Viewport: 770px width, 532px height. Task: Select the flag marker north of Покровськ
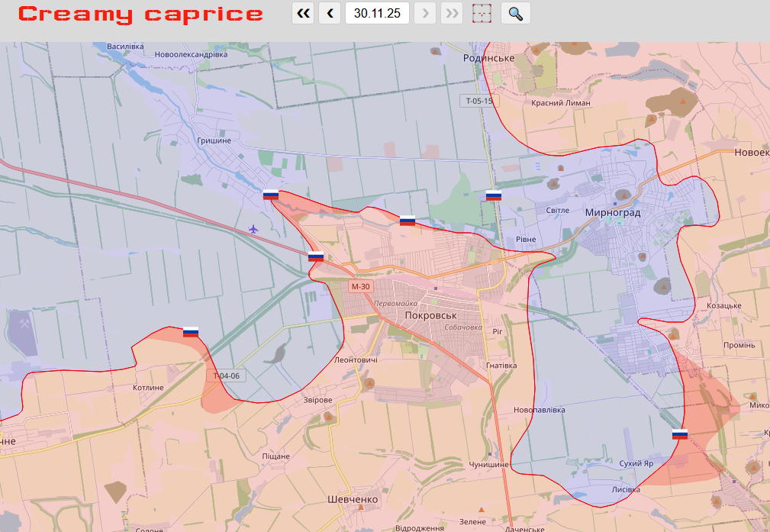[x=408, y=221]
